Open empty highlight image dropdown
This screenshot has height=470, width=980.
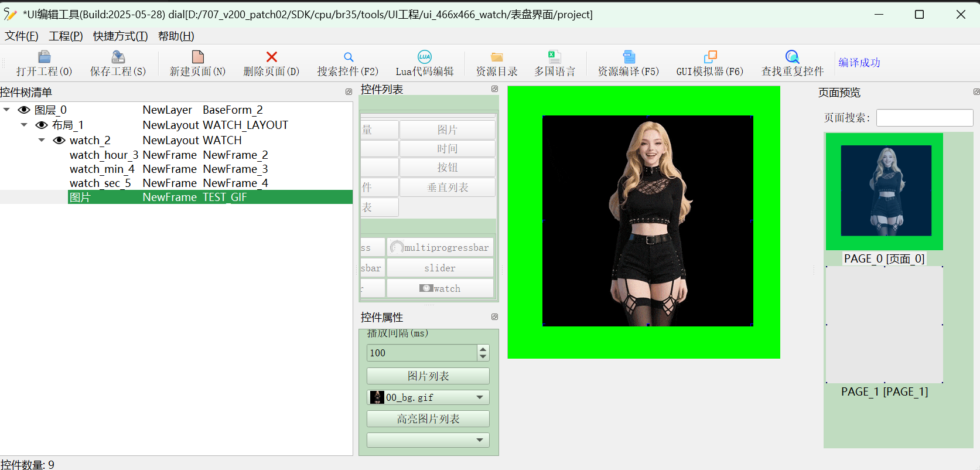tap(428, 440)
